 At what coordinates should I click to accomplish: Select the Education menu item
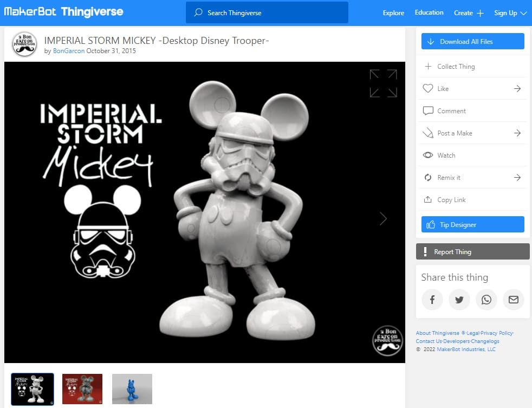pyautogui.click(x=429, y=12)
